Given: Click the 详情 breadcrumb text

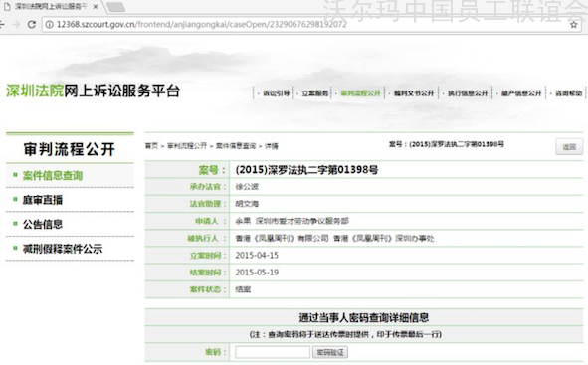Looking at the screenshot, I should pos(272,146).
